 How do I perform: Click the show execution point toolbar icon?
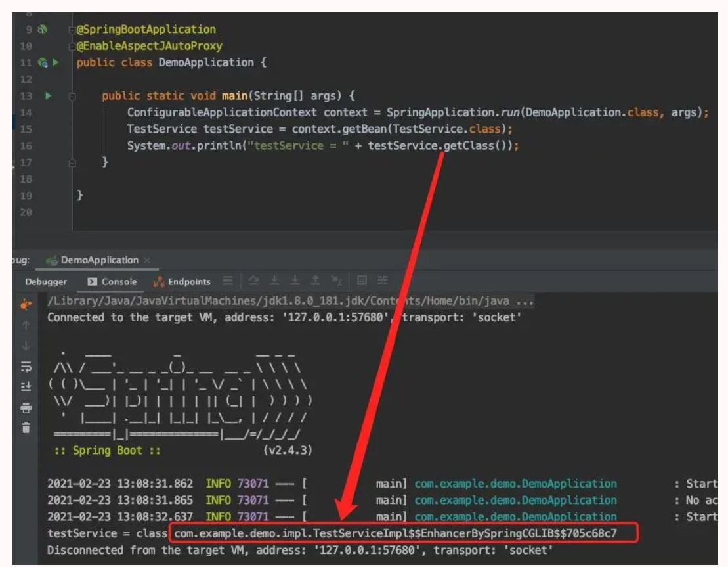pos(228,281)
